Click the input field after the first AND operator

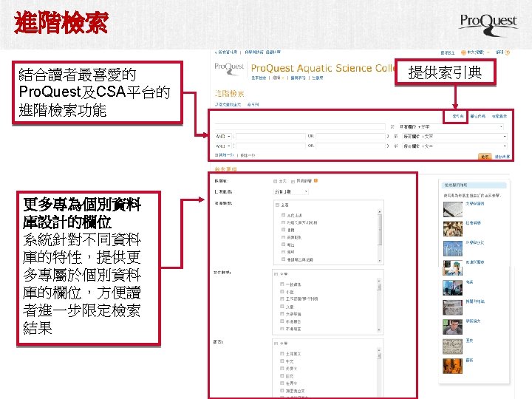[x=270, y=137]
